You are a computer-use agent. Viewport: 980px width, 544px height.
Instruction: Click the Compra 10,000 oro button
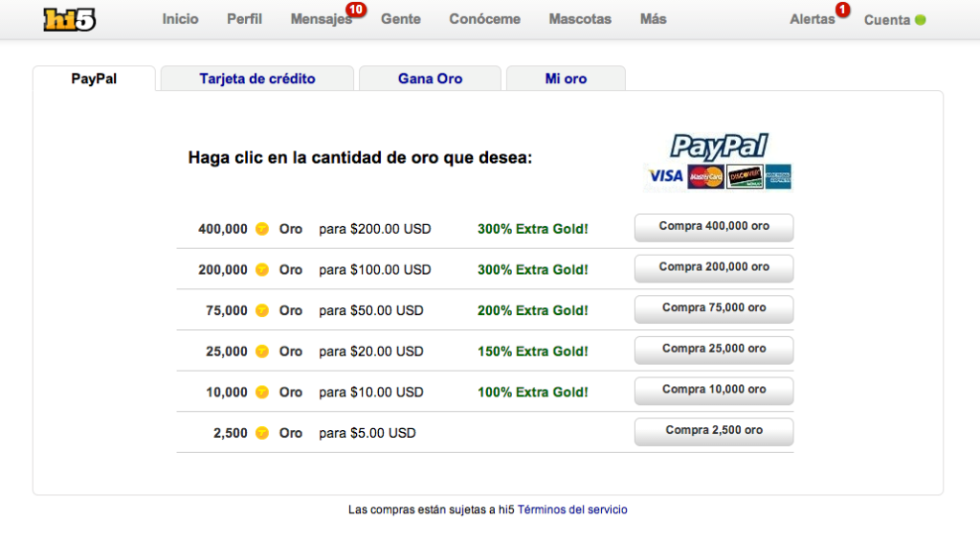pos(714,390)
